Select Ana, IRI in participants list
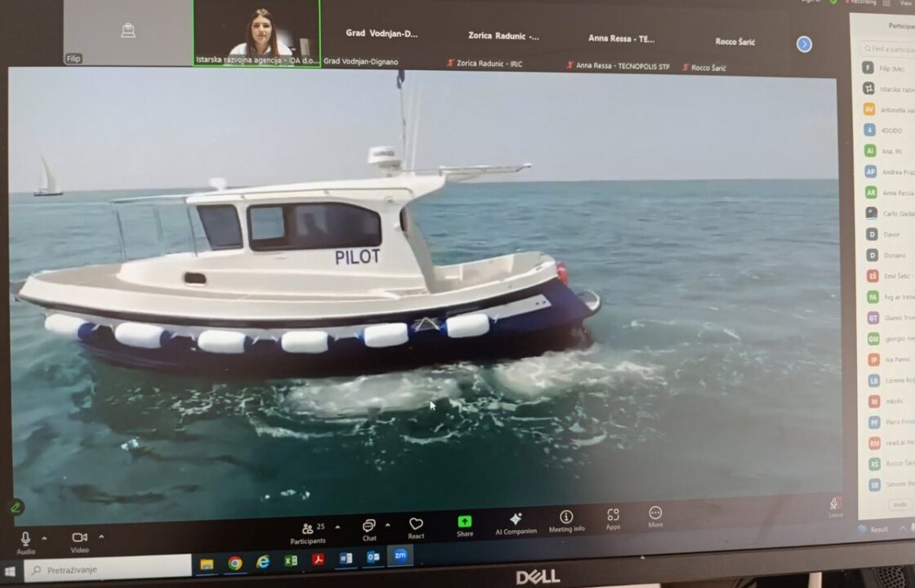The image size is (915, 588). click(888, 151)
